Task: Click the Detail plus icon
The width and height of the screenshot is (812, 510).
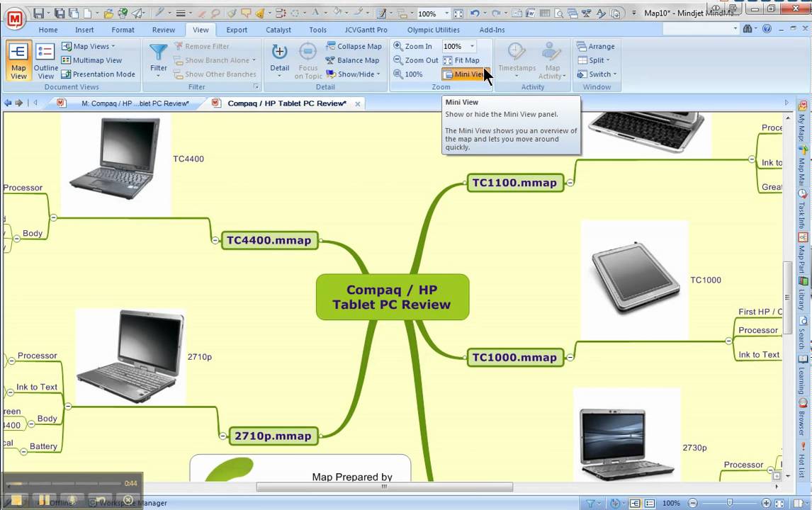Action: (280, 52)
